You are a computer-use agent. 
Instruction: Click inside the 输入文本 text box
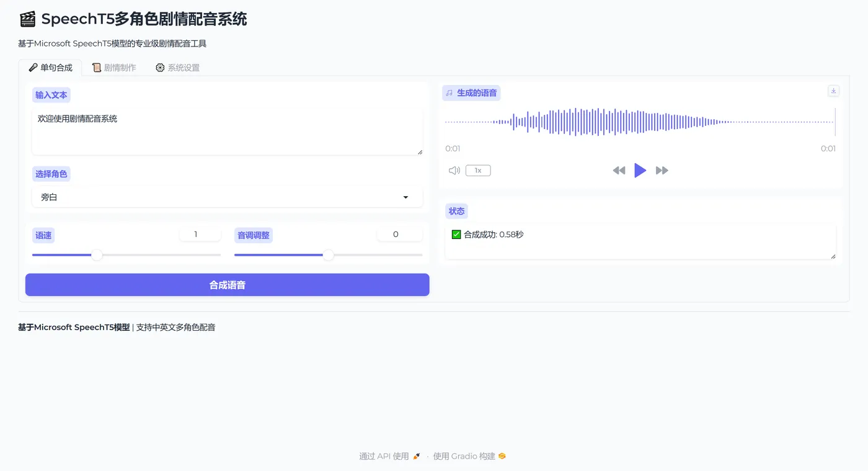point(227,130)
